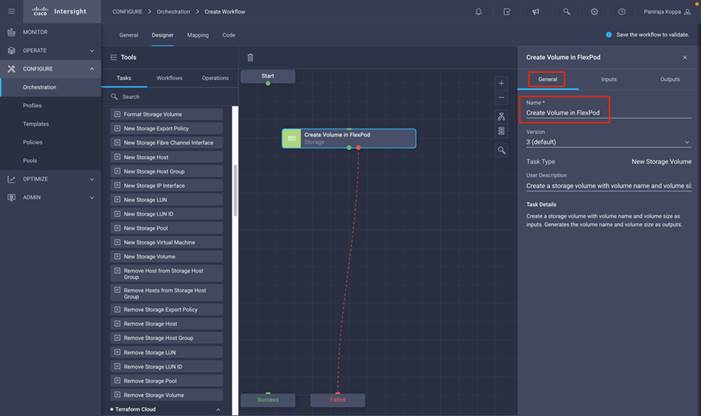Open the Outputs tab of task properties
701x416 pixels.
(x=670, y=80)
